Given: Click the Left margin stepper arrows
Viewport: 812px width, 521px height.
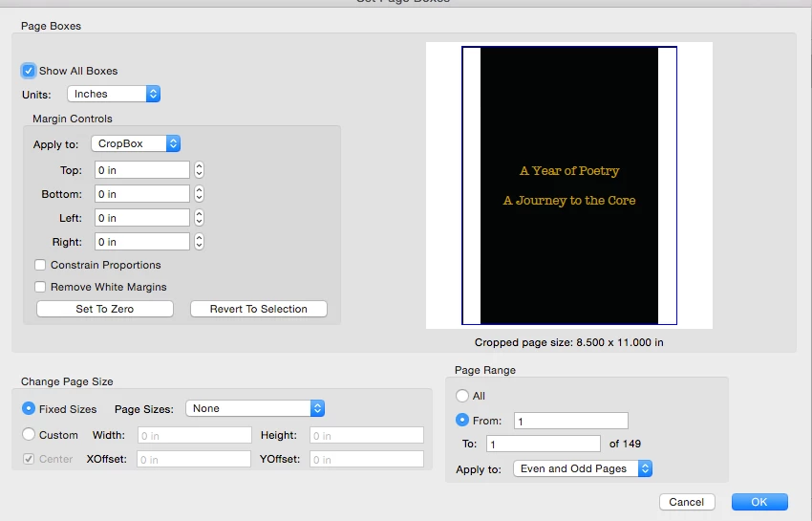Looking at the screenshot, I should (x=199, y=218).
